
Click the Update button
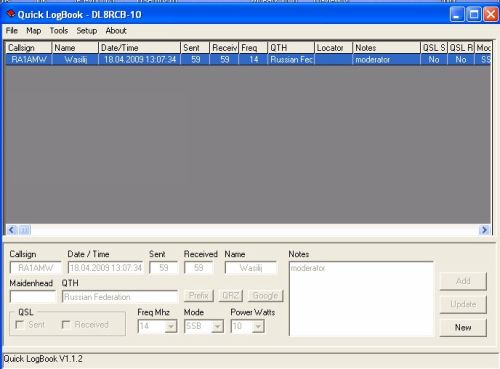(463, 304)
